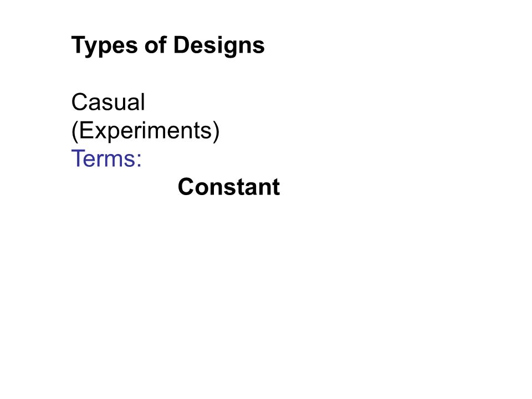The height and width of the screenshot is (399, 532).
Task: Select the (Experiments) text line
Action: pos(146,131)
